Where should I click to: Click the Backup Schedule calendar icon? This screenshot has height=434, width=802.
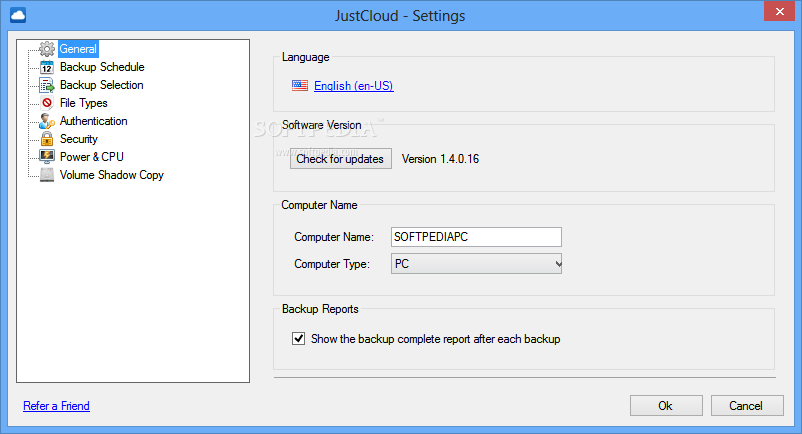click(47, 67)
